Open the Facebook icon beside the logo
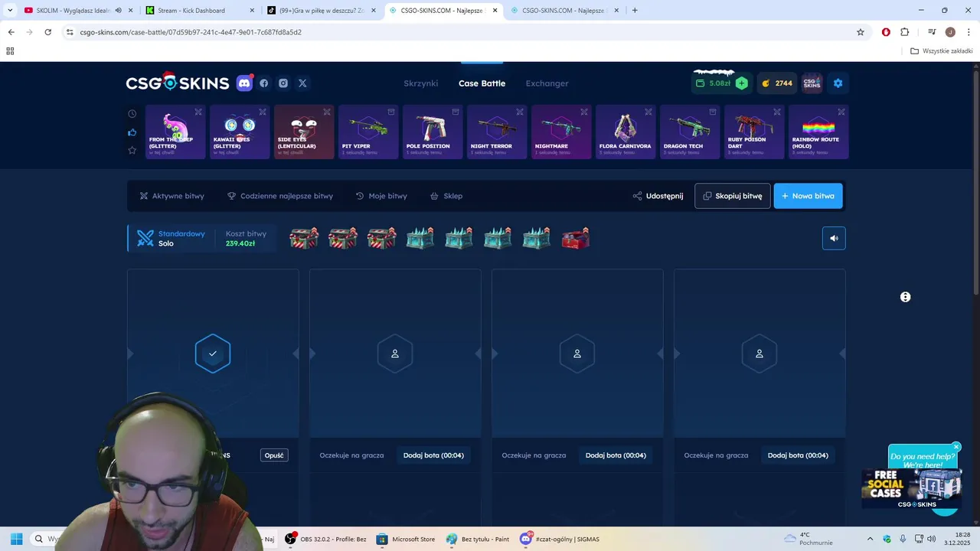Viewport: 980px width, 551px height. pyautogui.click(x=264, y=83)
